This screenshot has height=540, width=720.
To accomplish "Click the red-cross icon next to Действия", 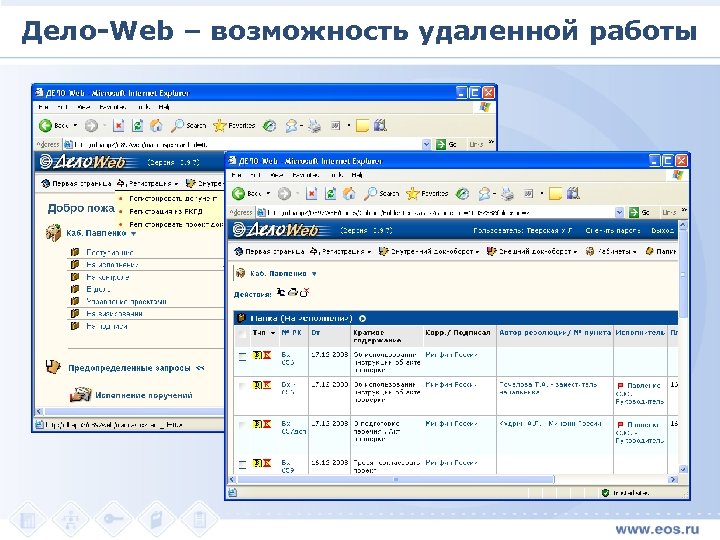I will click(x=304, y=292).
